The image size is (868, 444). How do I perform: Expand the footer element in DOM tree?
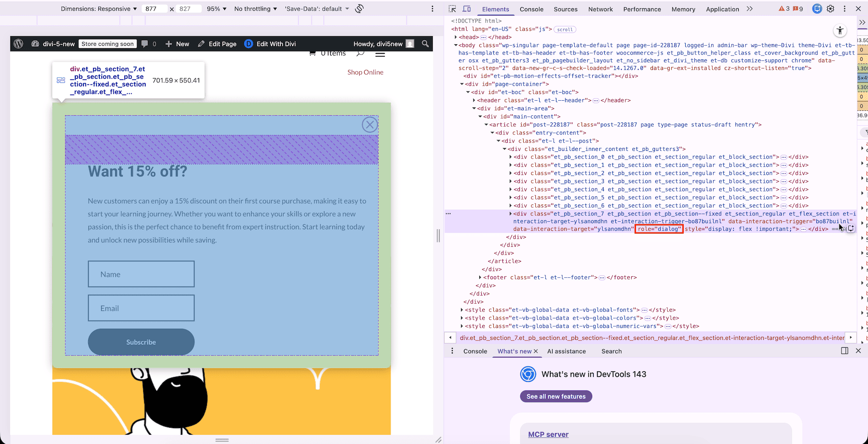point(480,277)
